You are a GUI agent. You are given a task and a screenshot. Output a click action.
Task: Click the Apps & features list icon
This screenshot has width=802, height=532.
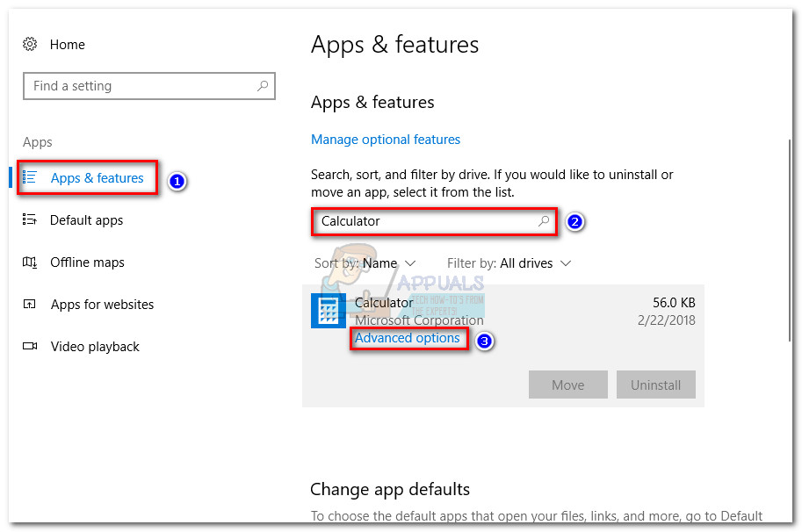coord(30,177)
